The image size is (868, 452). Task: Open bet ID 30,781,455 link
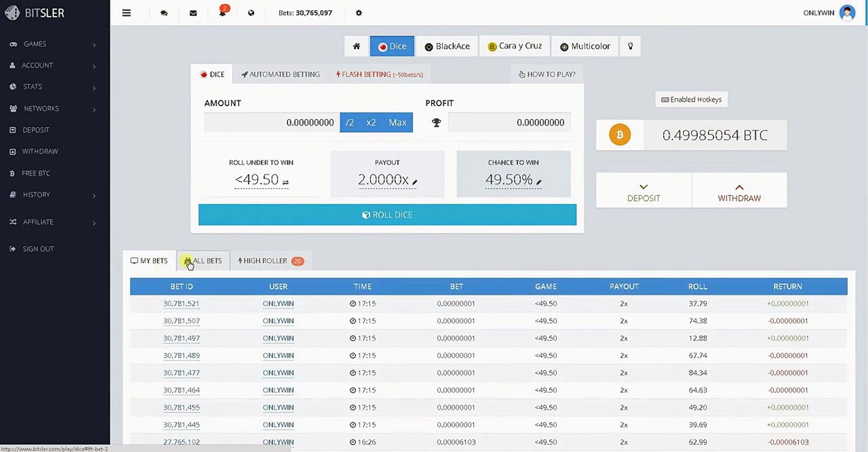click(181, 407)
